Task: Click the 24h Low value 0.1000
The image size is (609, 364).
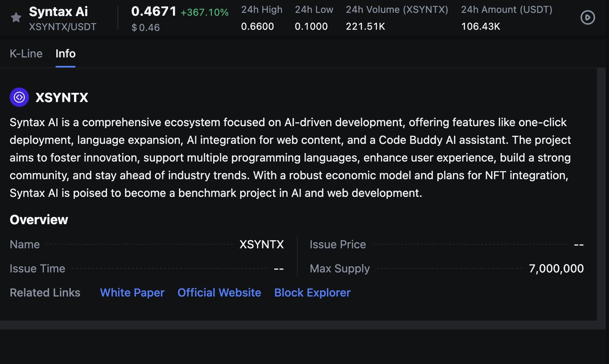Action: point(312,26)
